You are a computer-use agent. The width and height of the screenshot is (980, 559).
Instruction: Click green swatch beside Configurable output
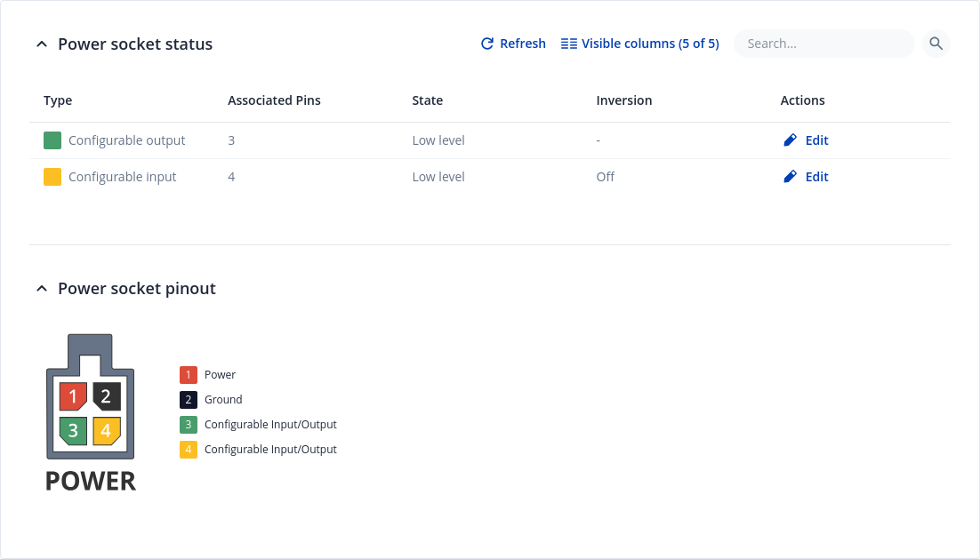(x=52, y=140)
